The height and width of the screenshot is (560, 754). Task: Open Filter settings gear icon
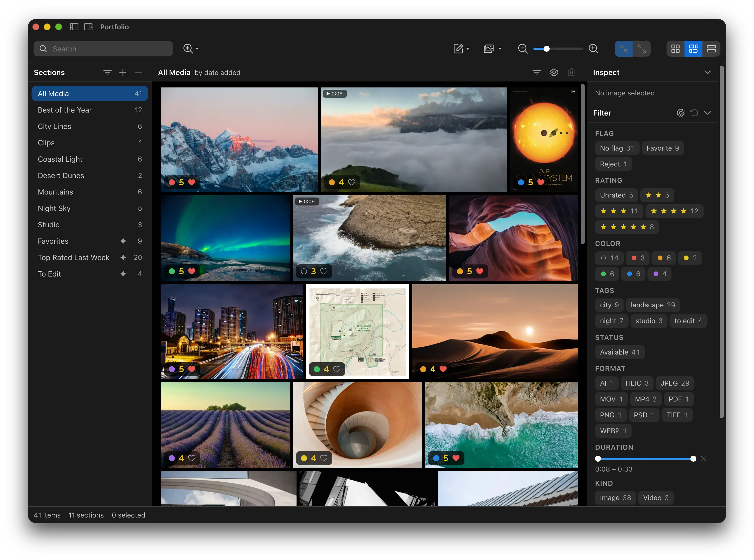coord(680,113)
